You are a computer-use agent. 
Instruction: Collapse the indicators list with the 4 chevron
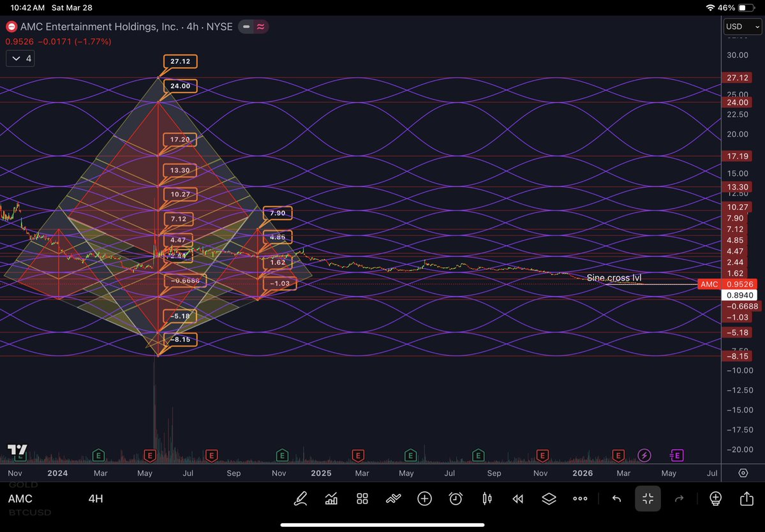pos(20,58)
